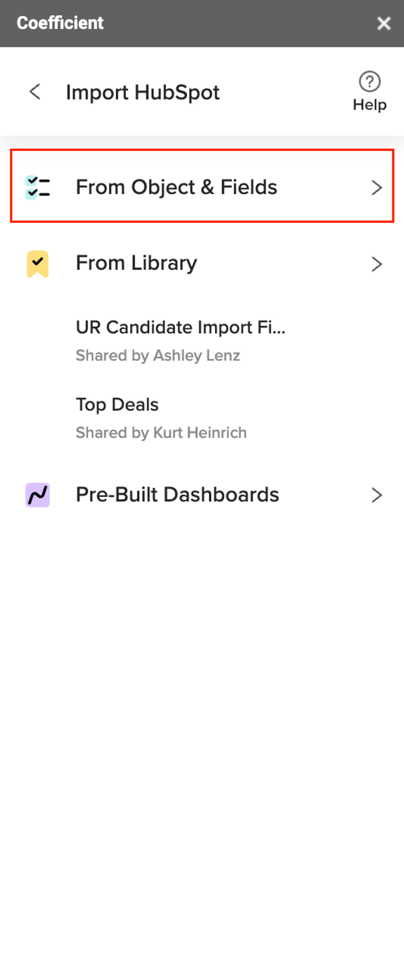Click the back arrow beside Import HubSpot
Screen dimensions: 404x980
click(35, 92)
